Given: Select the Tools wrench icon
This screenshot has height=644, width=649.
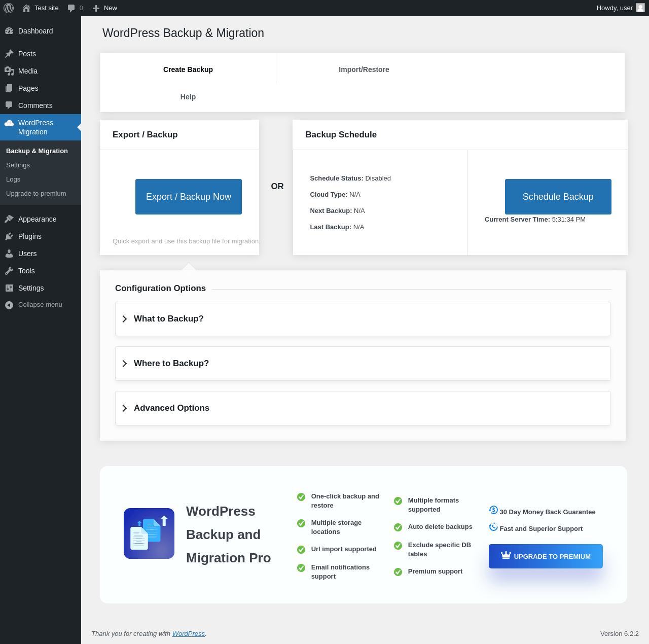Looking at the screenshot, I should click(x=9, y=271).
